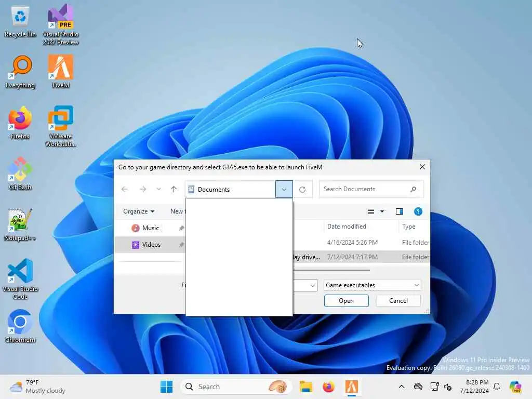Screen dimensions: 532x399
Task: Click the taskbar Search box
Action: pyautogui.click(x=236, y=387)
